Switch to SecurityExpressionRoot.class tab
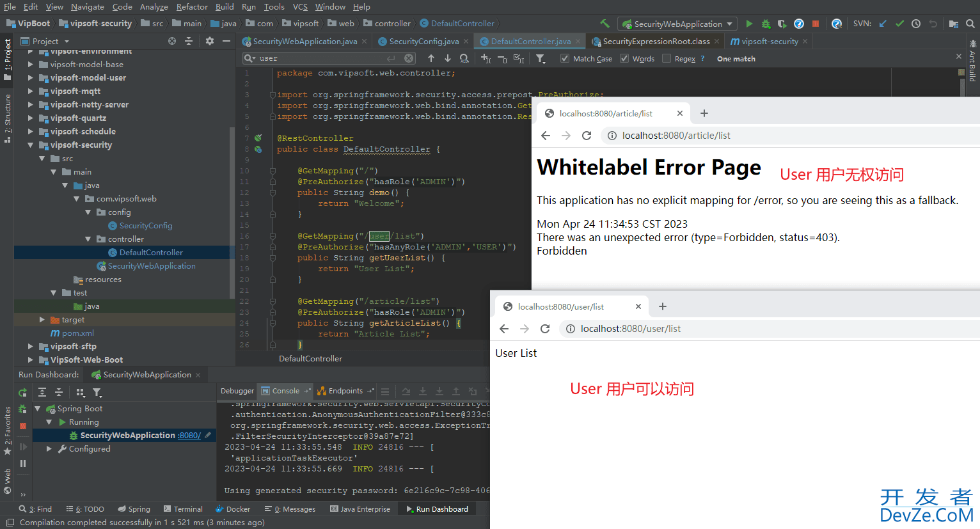 [656, 42]
